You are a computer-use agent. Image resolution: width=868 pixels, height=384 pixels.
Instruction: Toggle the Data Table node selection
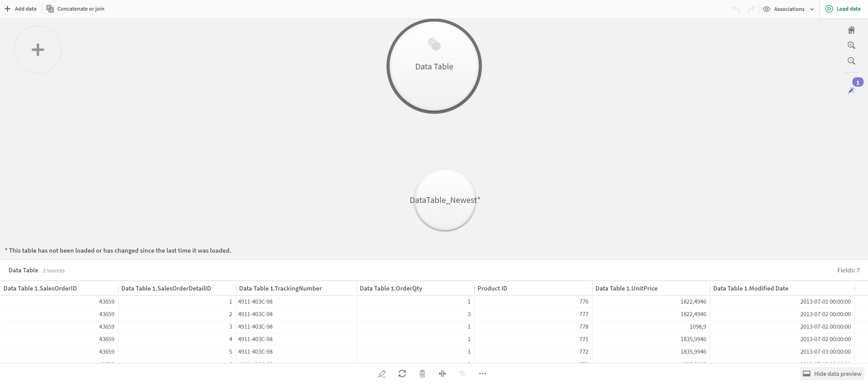pos(434,66)
